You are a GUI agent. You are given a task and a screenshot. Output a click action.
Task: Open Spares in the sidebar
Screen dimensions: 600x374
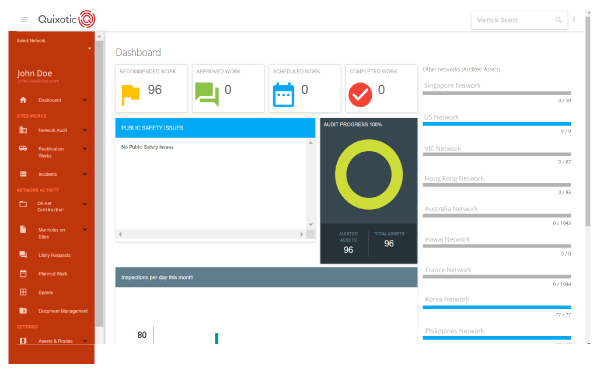click(46, 292)
